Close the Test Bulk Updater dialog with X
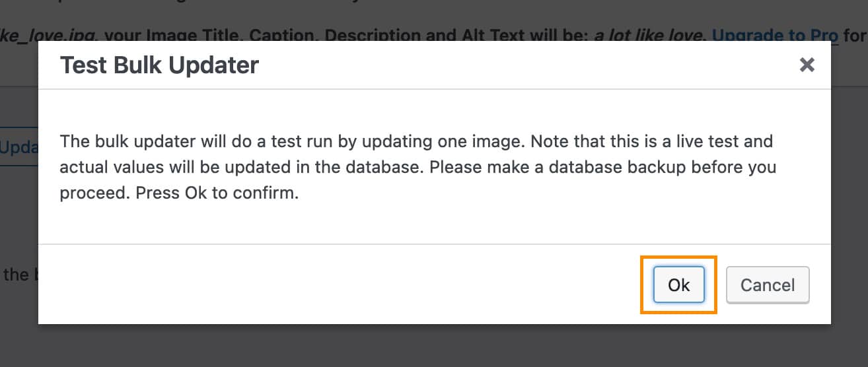Viewport: 868px width, 367px height. 807,65
